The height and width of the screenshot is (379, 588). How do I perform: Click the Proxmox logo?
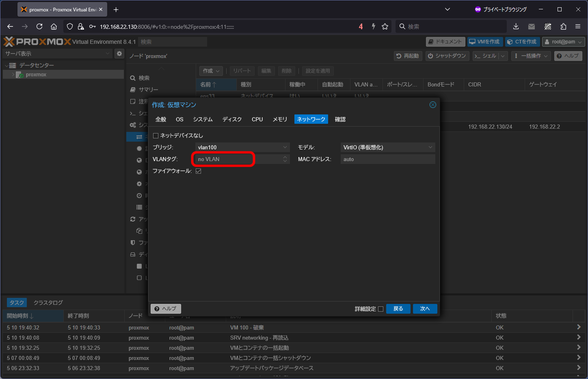(37, 42)
